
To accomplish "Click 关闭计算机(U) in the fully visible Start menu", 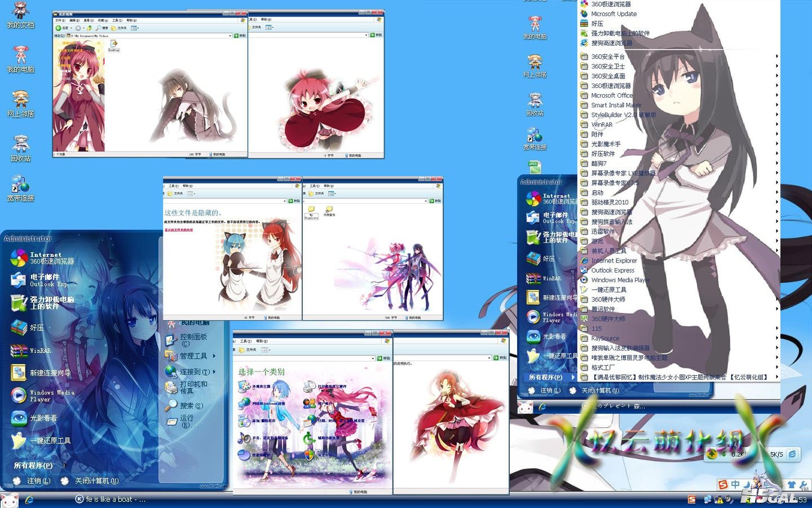I will pos(90,481).
